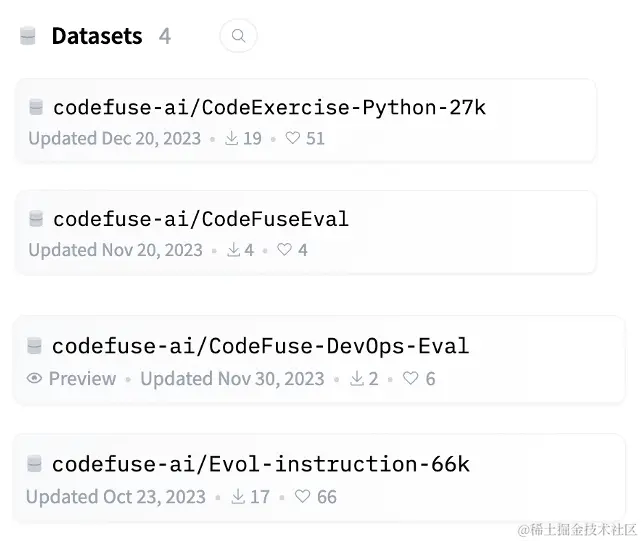642x542 pixels.
Task: Open the codefuse-ai/Evol-instruction-66k dataset
Action: click(261, 464)
